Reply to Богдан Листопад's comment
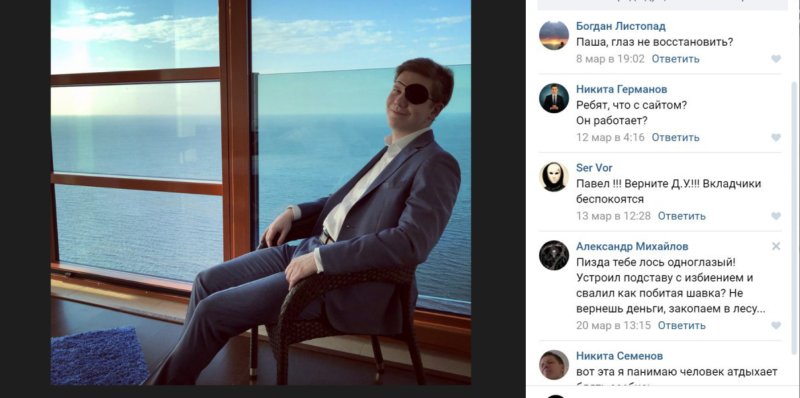Image resolution: width=800 pixels, height=398 pixels. point(675,59)
